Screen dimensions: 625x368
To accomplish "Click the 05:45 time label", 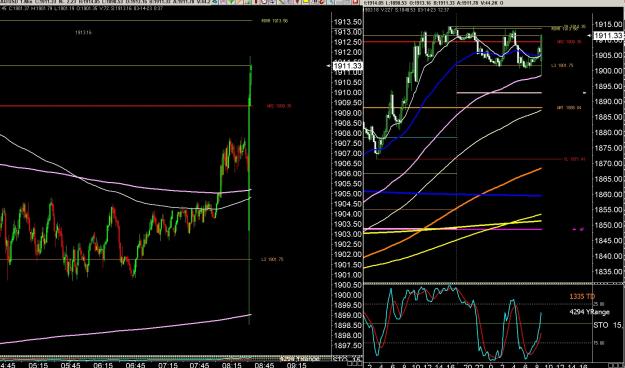I will tap(70, 365).
